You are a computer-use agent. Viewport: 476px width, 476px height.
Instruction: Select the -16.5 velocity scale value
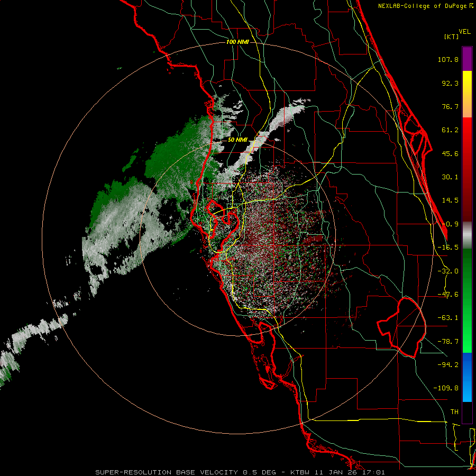[x=448, y=248]
